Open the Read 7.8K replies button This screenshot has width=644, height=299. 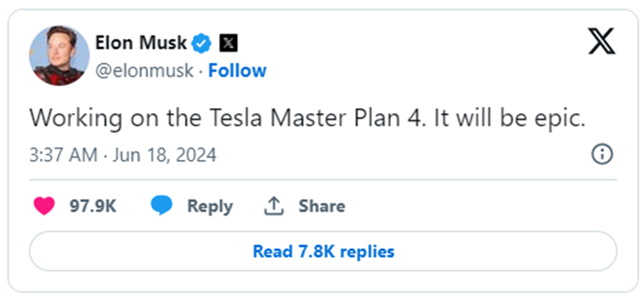pyautogui.click(x=323, y=251)
